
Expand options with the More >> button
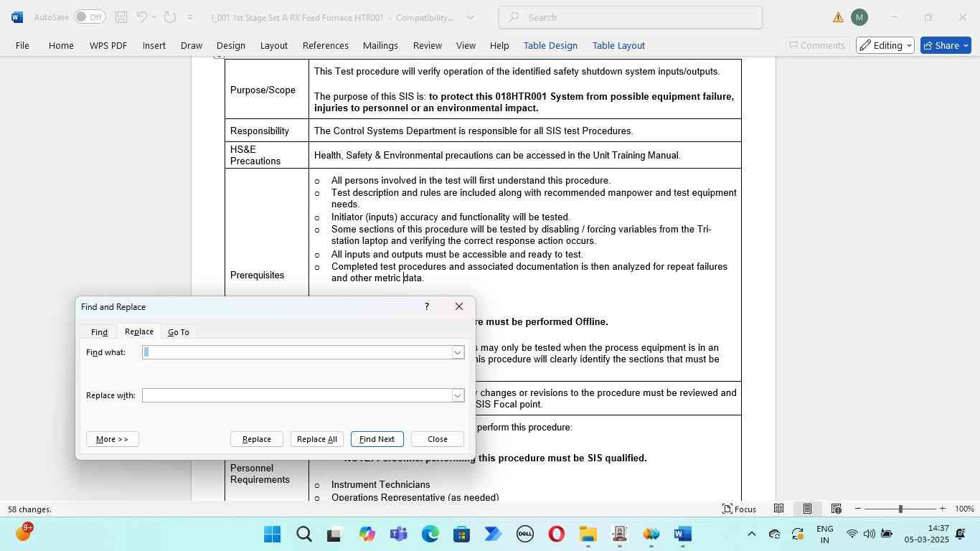[x=112, y=439]
